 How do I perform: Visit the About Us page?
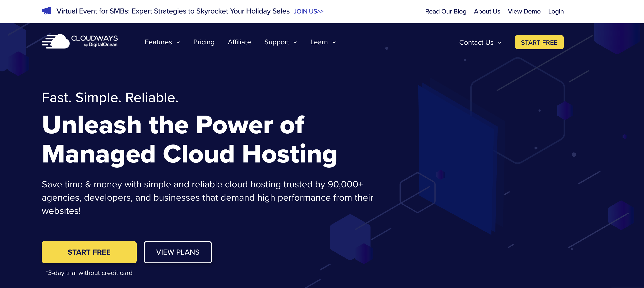click(487, 11)
